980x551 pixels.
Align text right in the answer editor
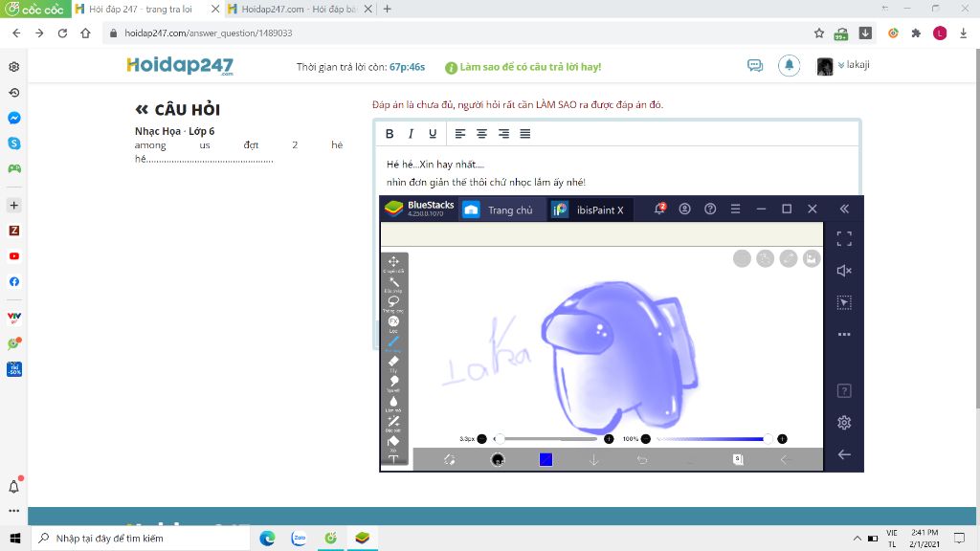pyautogui.click(x=503, y=133)
